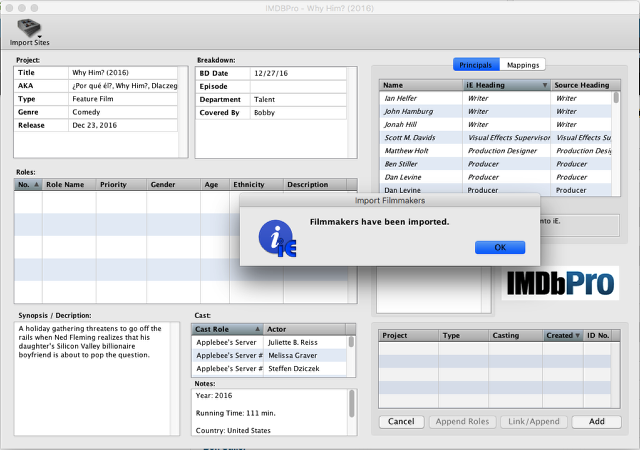The image size is (640, 450).
Task: Click the IMDbPro logo image
Action: (560, 283)
